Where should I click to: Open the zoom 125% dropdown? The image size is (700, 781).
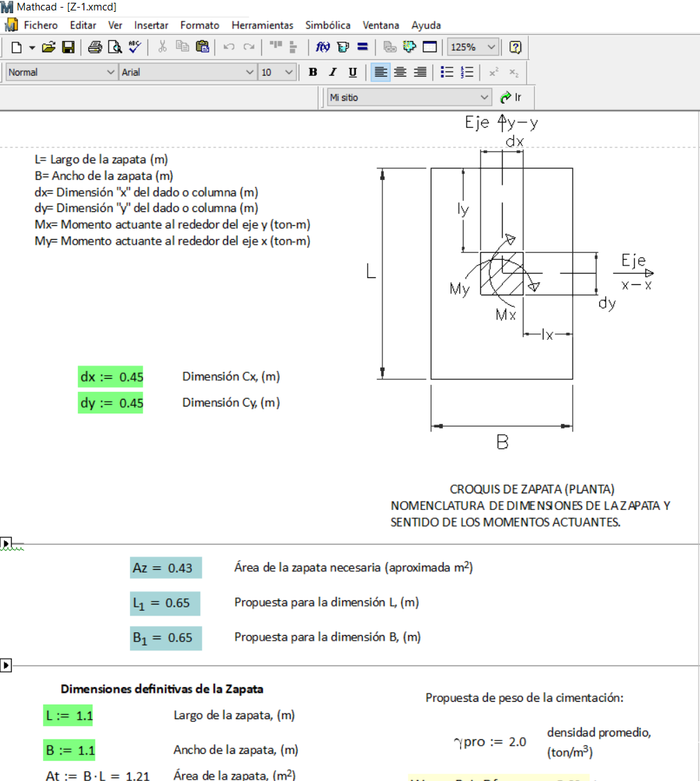[x=491, y=47]
